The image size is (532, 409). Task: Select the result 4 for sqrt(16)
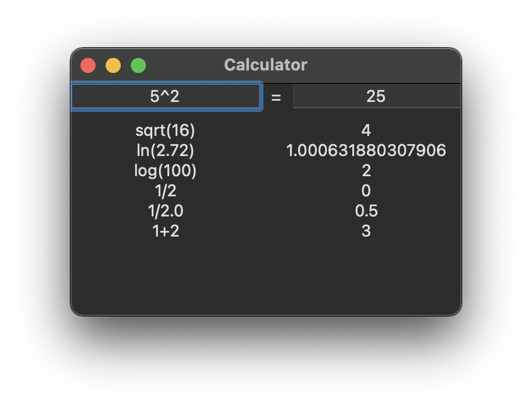[366, 130]
